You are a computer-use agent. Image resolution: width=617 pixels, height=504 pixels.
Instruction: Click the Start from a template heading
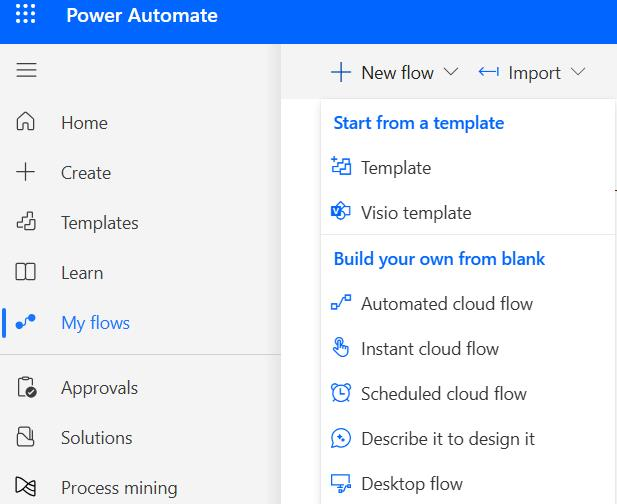coord(419,123)
